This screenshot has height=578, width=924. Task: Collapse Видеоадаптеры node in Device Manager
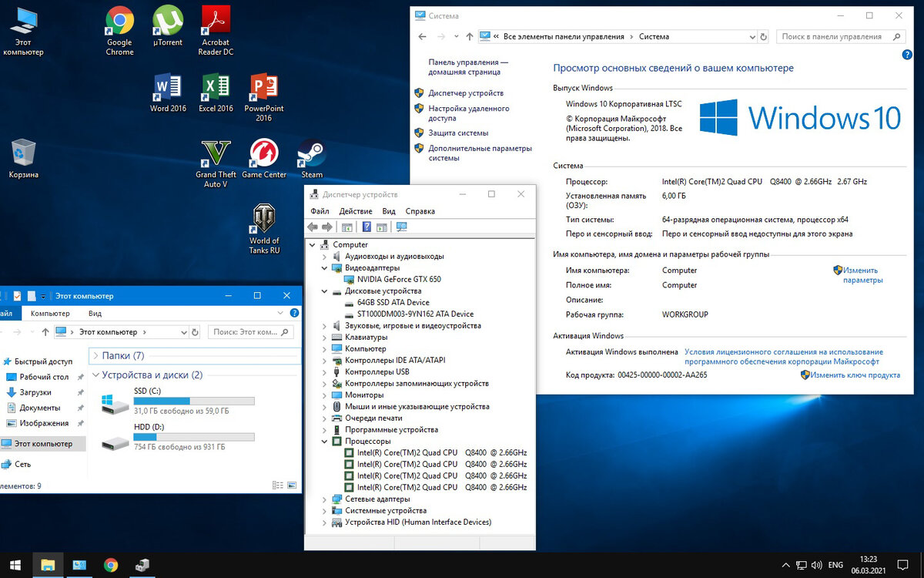[x=324, y=268]
